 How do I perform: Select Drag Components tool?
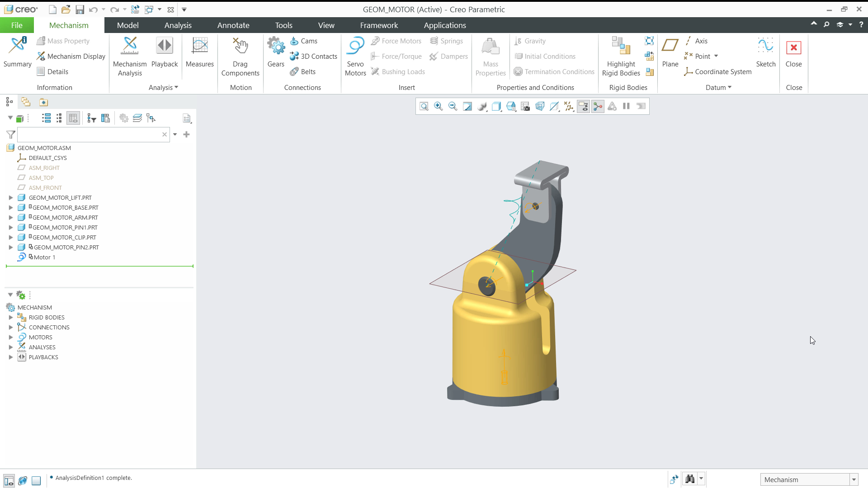point(240,56)
